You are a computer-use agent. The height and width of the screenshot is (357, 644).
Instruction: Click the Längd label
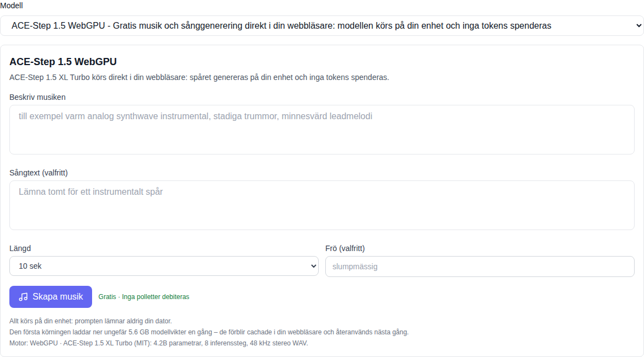click(20, 248)
